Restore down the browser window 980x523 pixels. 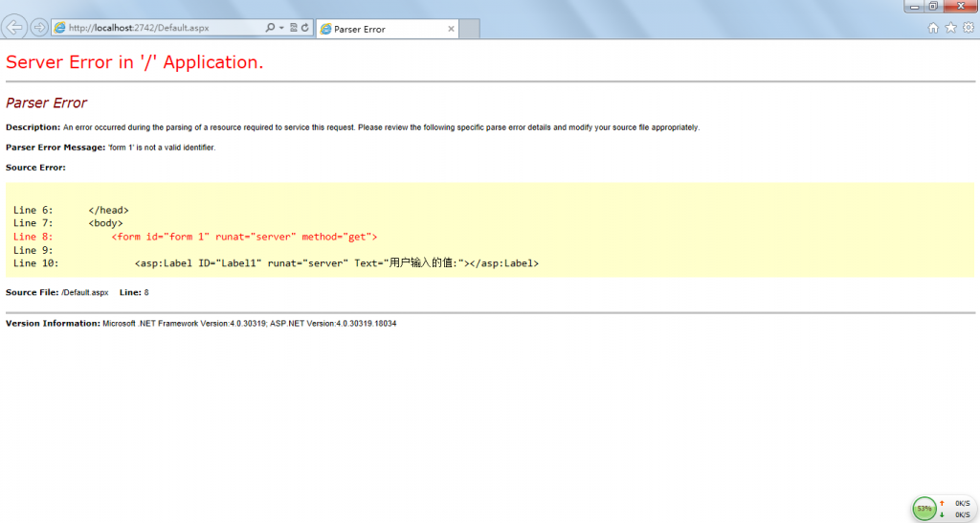tap(932, 7)
